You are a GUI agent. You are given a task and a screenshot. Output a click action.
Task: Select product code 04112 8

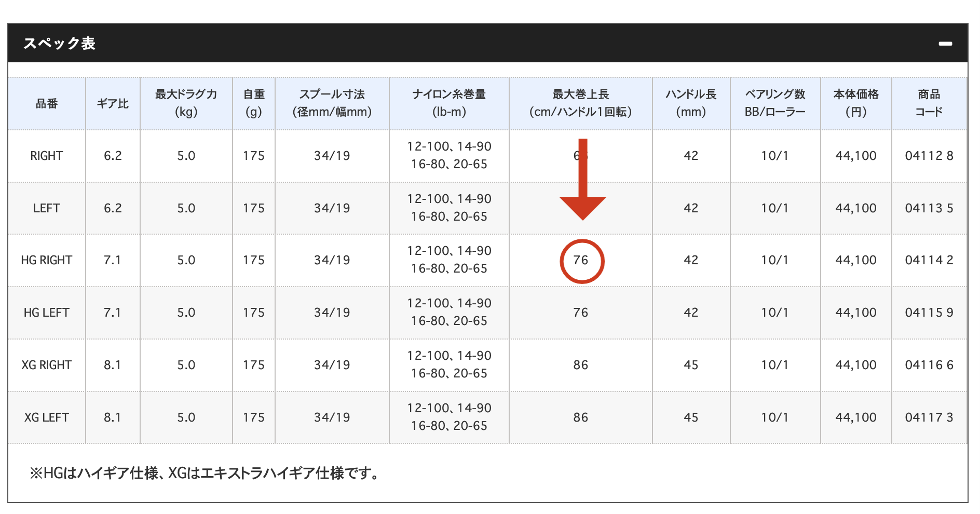pyautogui.click(x=929, y=155)
